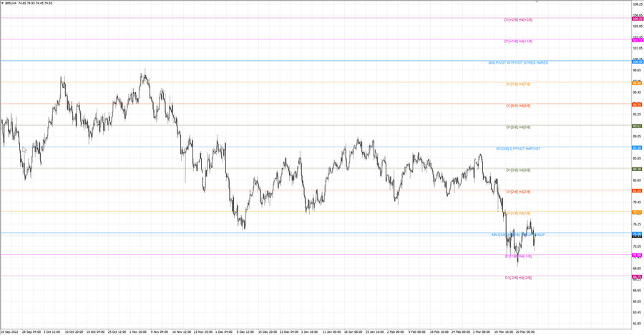Click the 16 Sep 2022 time axis label
This screenshot has height=335, width=644.
(x=9, y=331)
